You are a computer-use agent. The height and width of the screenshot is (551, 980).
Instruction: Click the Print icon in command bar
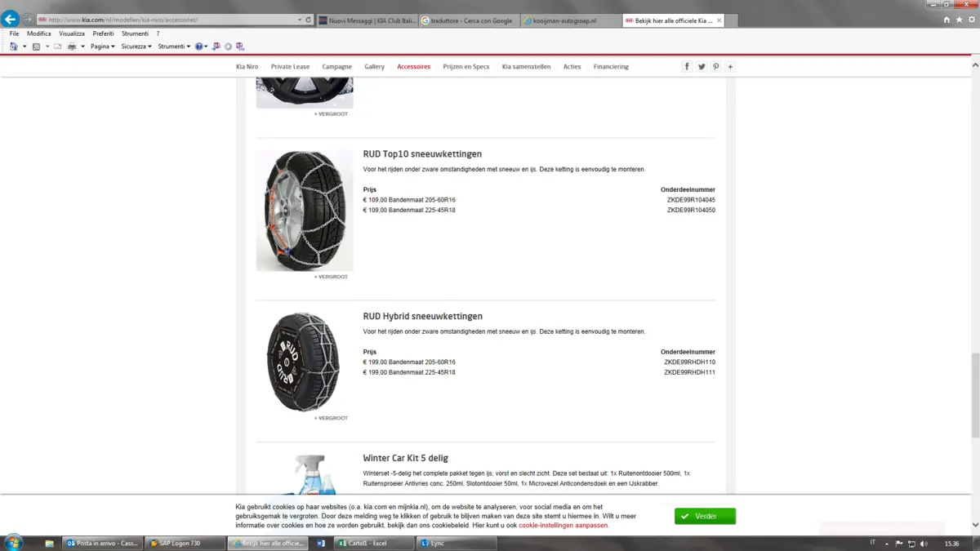tap(72, 47)
